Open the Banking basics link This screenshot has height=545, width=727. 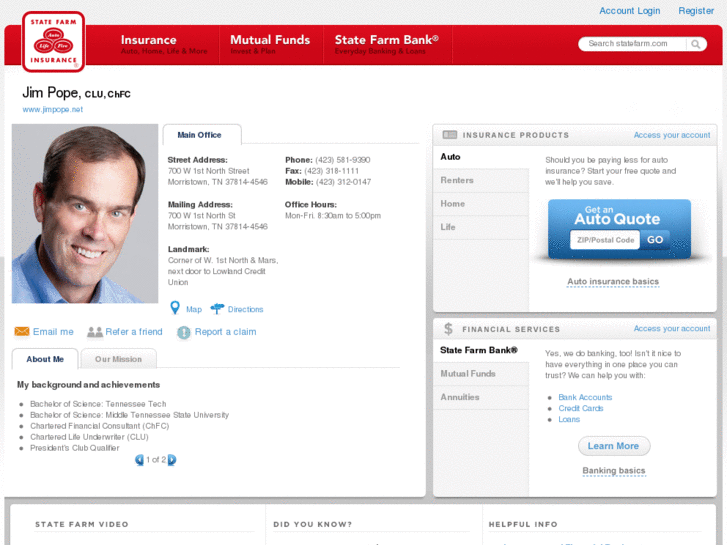(x=614, y=471)
